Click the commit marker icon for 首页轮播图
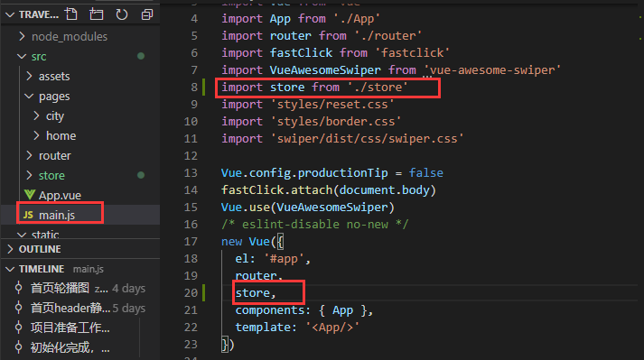Viewport: 644px width, 360px height. (18, 288)
